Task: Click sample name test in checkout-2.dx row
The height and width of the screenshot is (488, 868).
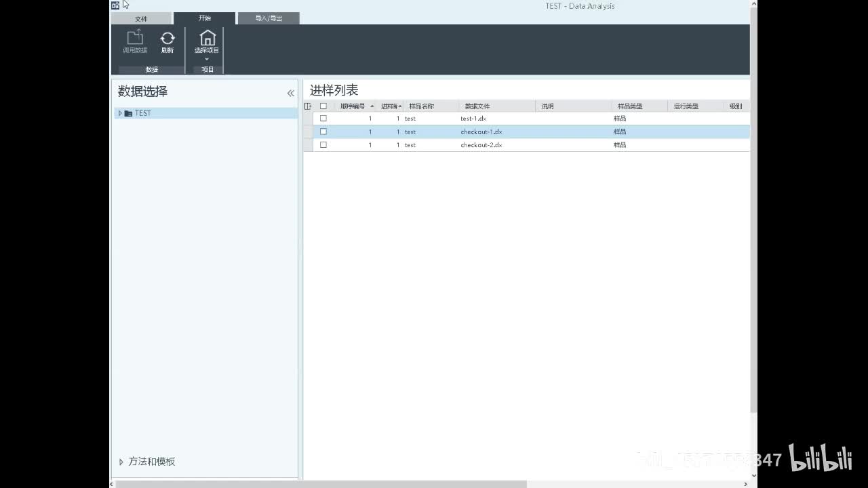Action: tap(410, 145)
